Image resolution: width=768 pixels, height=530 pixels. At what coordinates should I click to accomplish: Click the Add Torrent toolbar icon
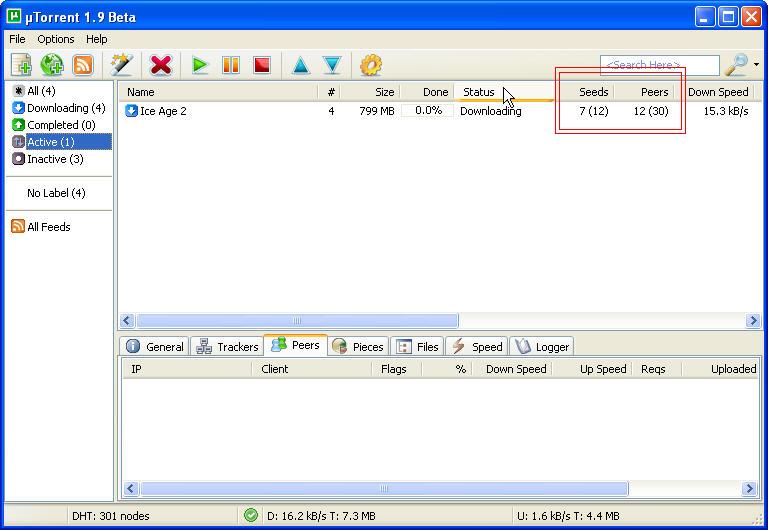[21, 65]
